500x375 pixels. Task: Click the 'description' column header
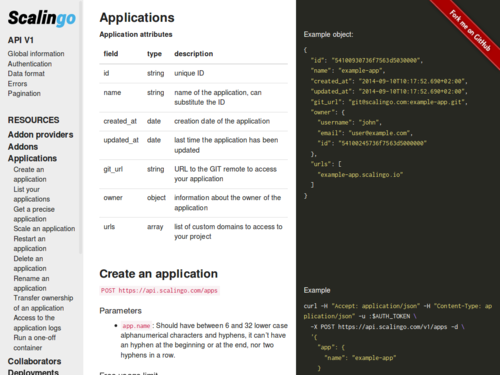(x=194, y=54)
